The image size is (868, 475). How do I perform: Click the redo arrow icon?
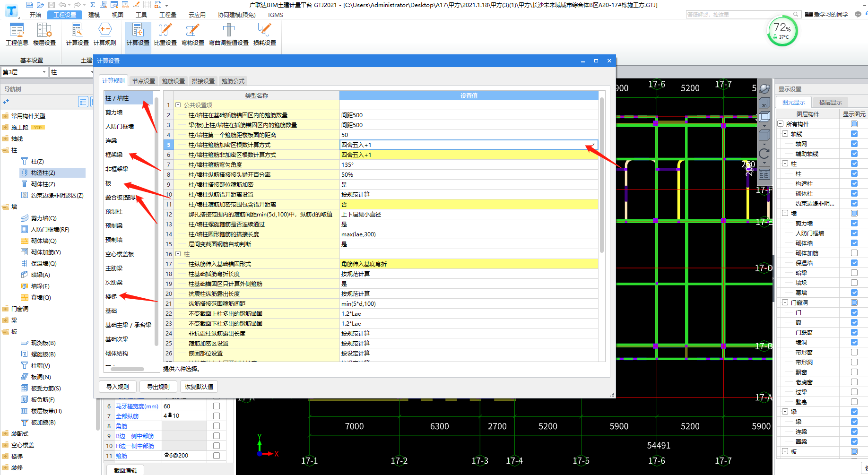tap(77, 5)
